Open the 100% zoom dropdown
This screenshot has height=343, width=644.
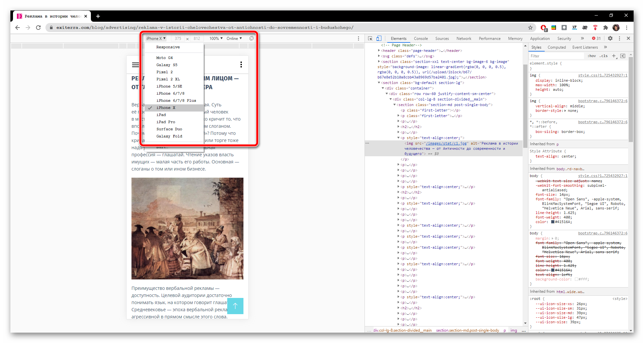click(216, 38)
